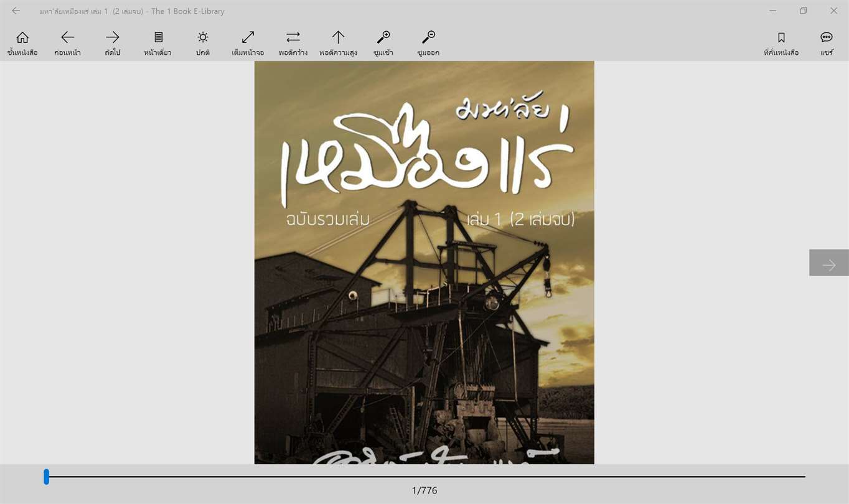Screen dimensions: 849x504
Task: Fit page to height (พอดีความสูง)
Action: (x=338, y=43)
